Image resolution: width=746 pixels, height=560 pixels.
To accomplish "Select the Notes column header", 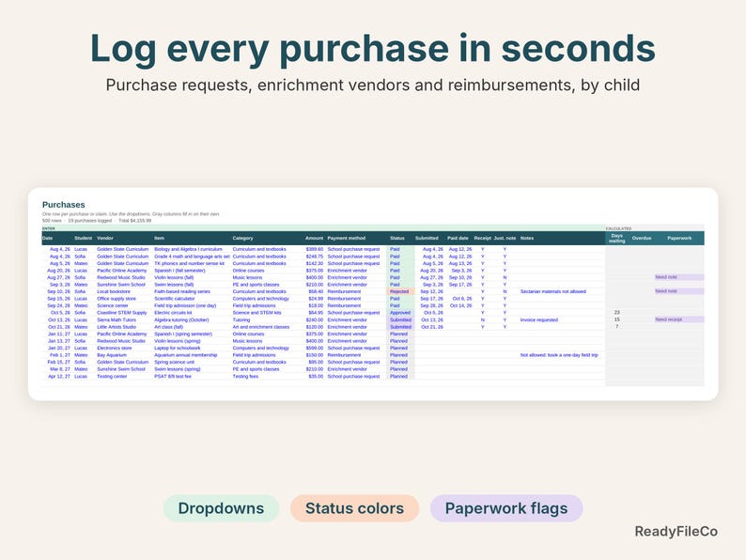I will tap(527, 238).
